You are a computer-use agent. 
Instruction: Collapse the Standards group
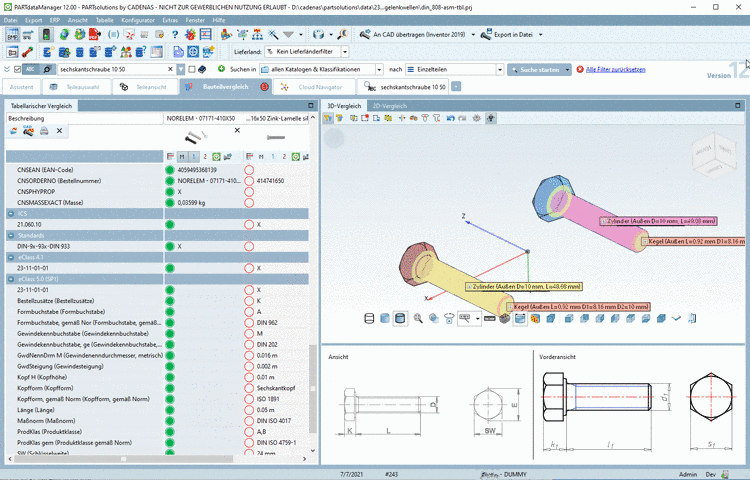tap(11, 236)
